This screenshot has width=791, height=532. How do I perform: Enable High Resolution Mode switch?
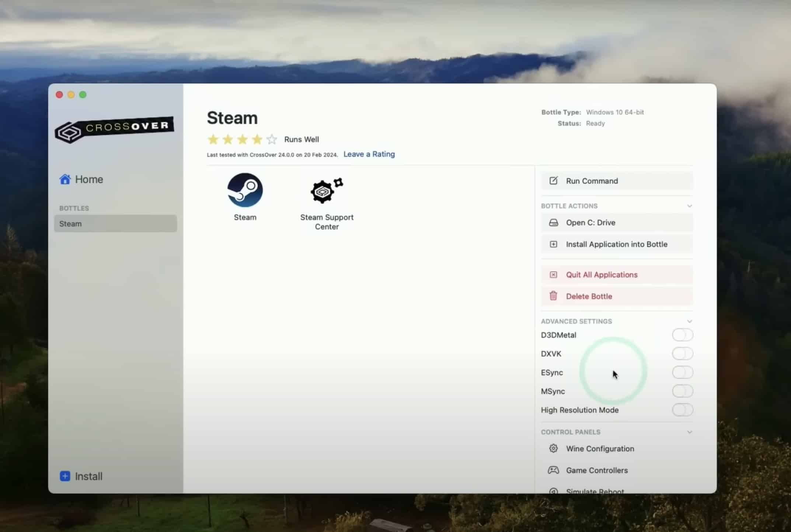point(682,410)
